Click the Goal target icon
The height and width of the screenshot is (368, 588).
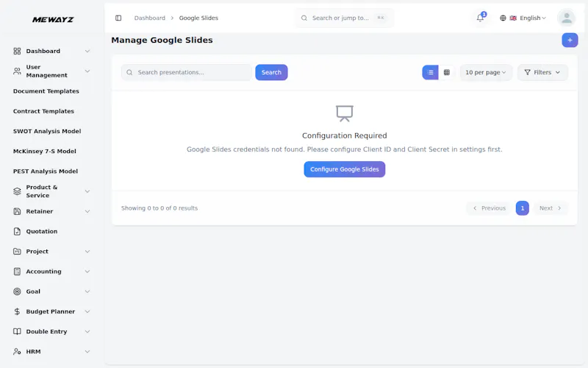click(17, 291)
